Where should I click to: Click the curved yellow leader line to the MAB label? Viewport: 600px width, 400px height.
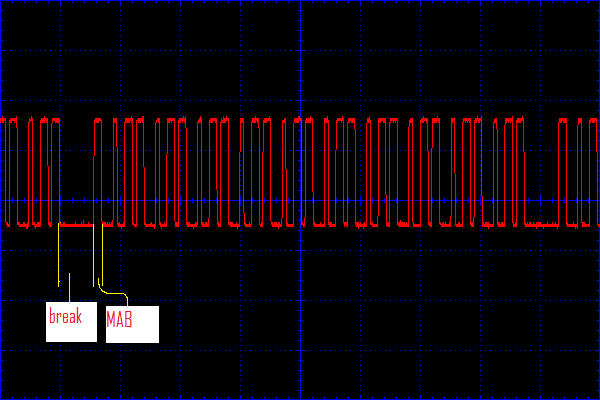pos(115,293)
